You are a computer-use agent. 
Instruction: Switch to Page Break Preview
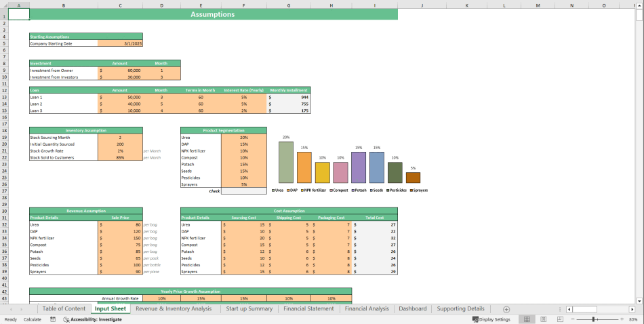tap(559, 319)
